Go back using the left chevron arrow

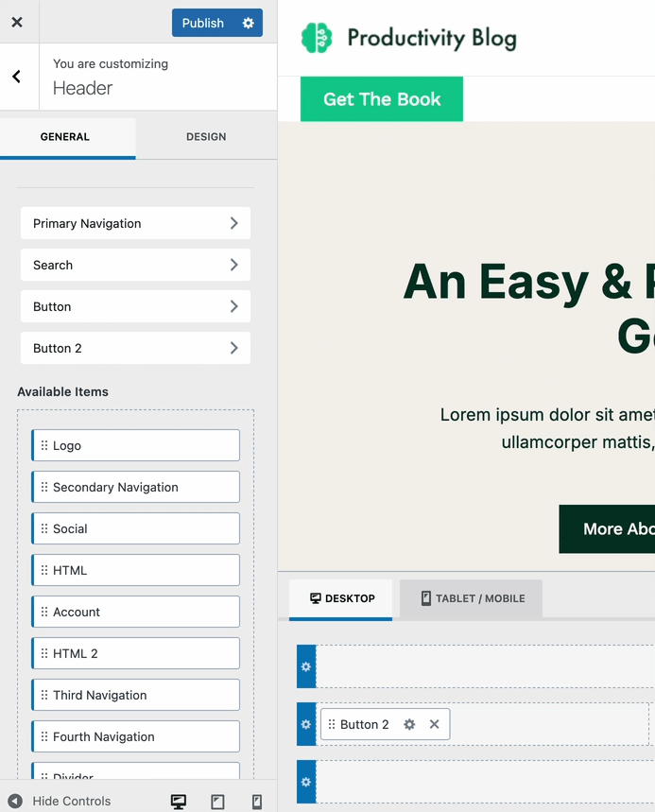[17, 77]
